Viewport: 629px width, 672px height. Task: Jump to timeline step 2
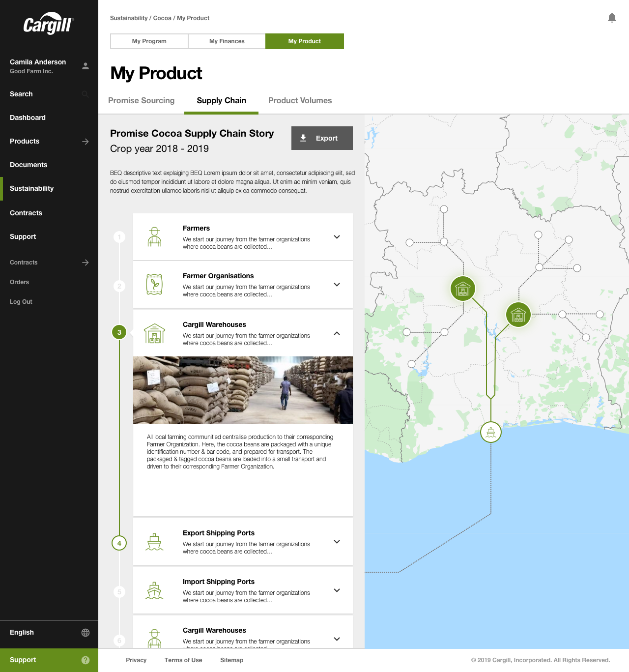[119, 286]
